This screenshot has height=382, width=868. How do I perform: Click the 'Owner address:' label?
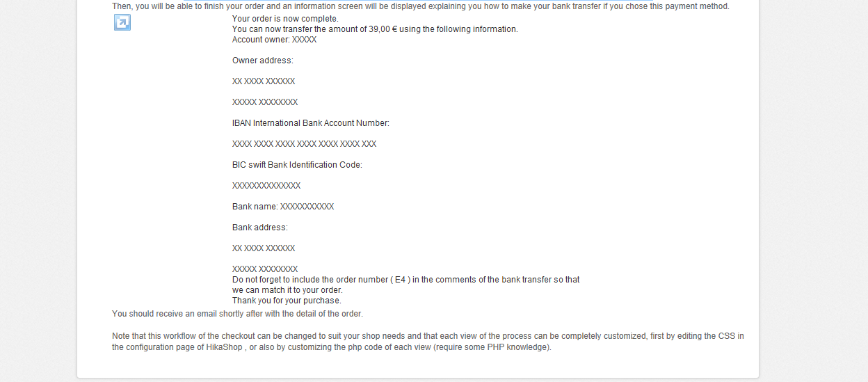[x=262, y=61]
